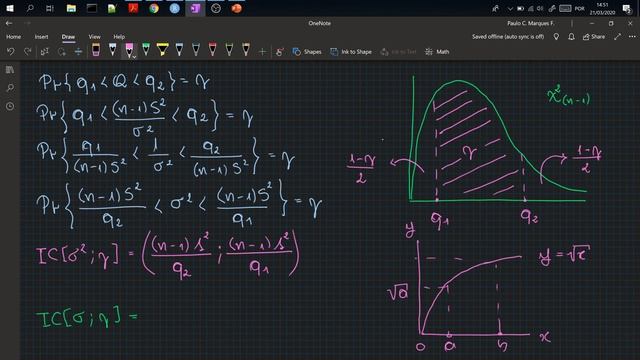Image resolution: width=640 pixels, height=360 pixels.
Task: Click the account name Paulo C. Marques F.
Action: 531,23
